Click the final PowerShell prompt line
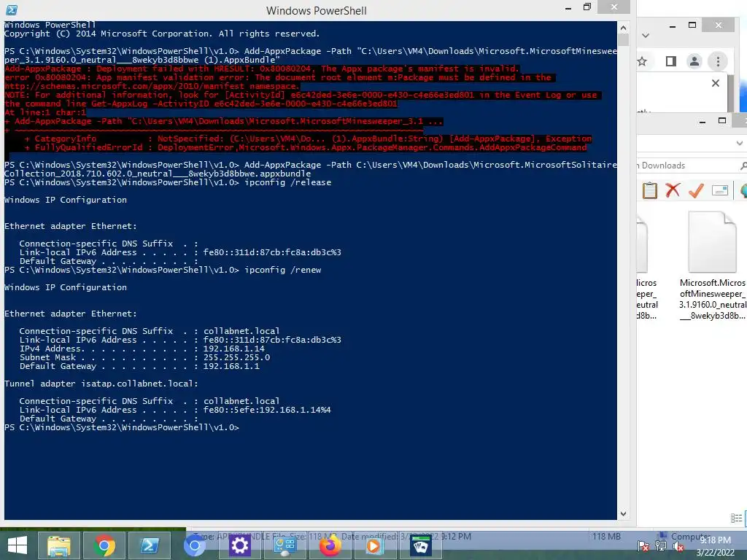 point(122,427)
